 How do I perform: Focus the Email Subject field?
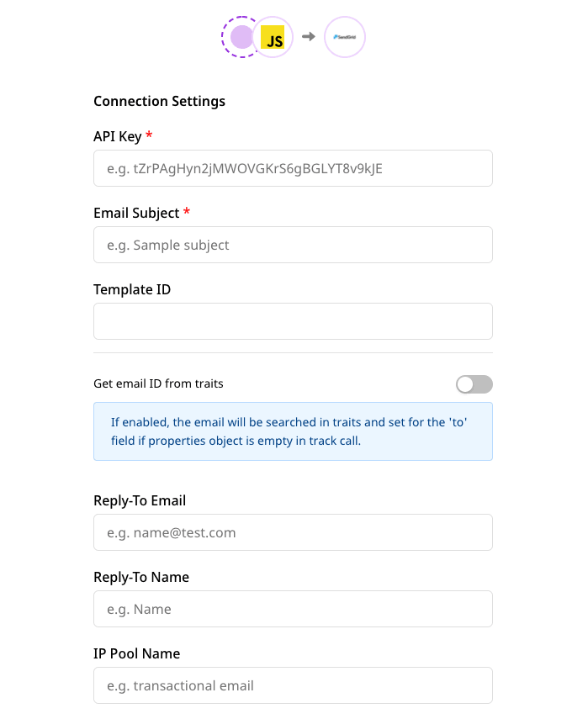coord(293,245)
